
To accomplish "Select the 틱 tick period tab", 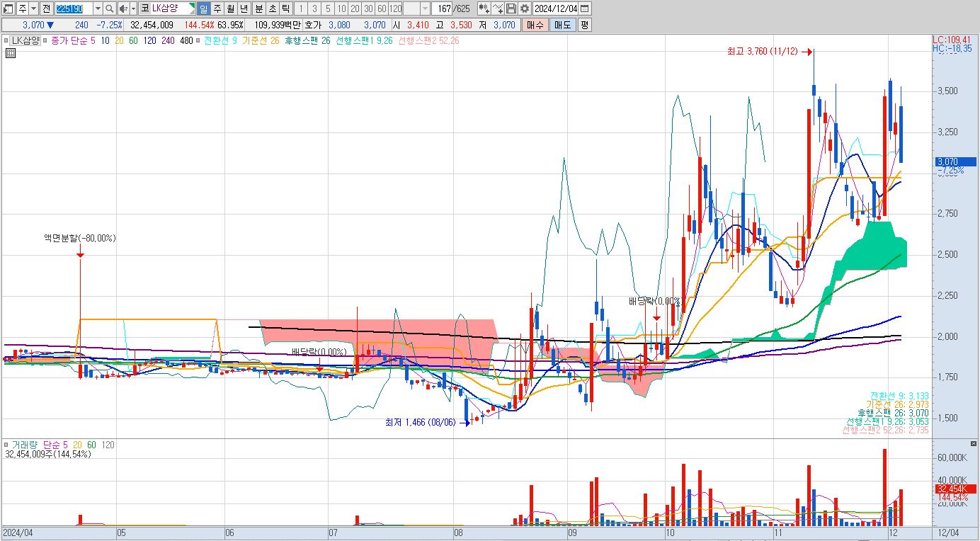I will [x=285, y=8].
